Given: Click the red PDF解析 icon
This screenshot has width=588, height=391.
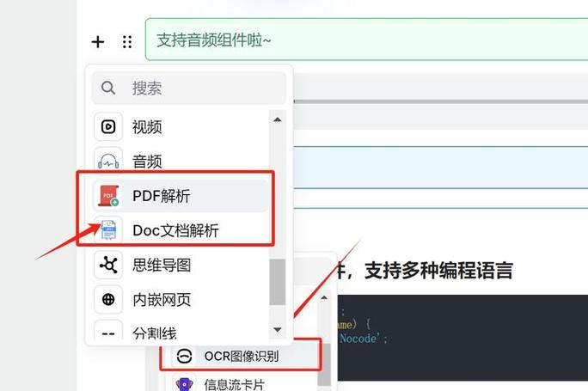Looking at the screenshot, I should (108, 196).
